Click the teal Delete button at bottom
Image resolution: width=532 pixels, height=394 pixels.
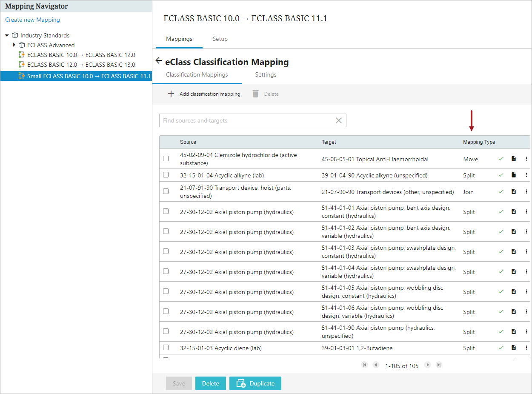click(x=211, y=383)
